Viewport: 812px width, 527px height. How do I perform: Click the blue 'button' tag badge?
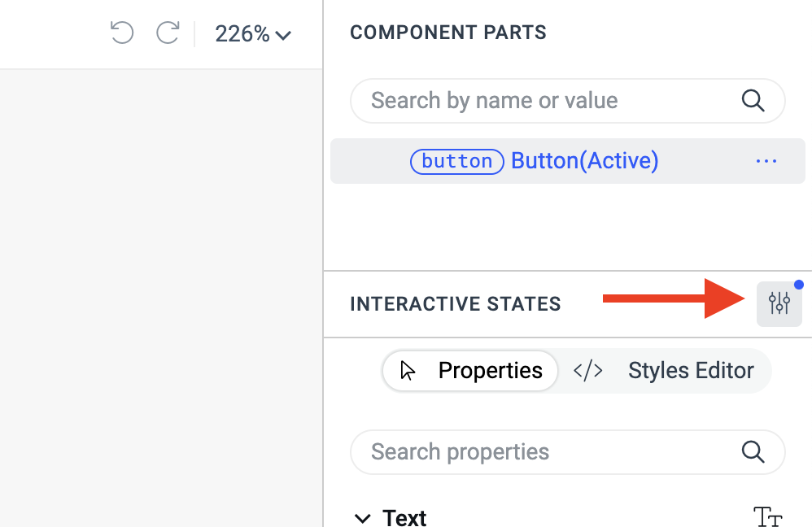tap(456, 161)
